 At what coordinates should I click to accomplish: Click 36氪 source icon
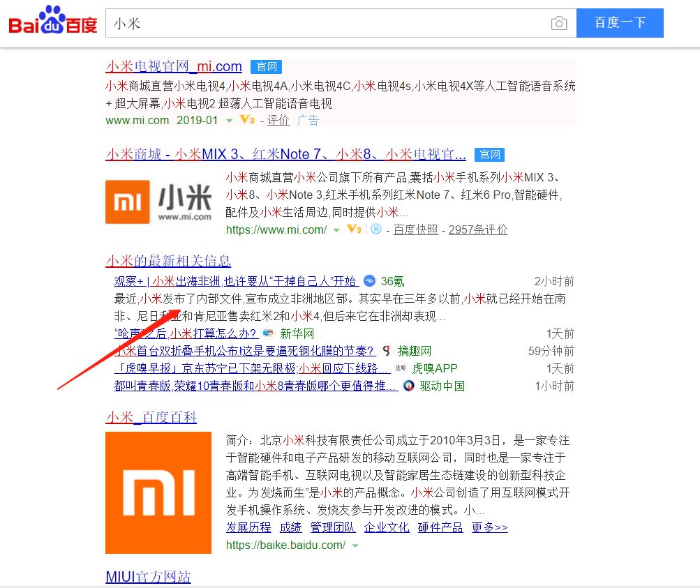369,280
